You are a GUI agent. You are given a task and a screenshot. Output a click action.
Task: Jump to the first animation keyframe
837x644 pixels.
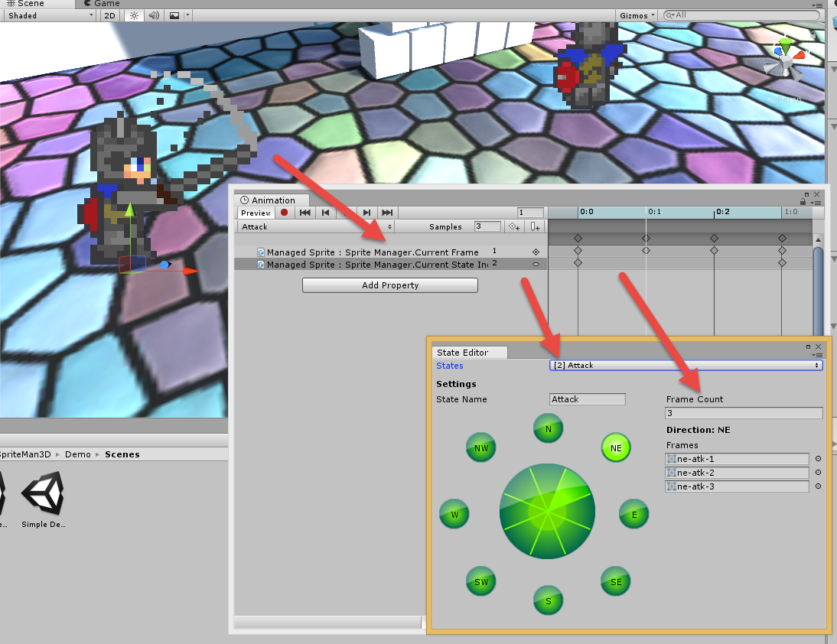point(305,213)
